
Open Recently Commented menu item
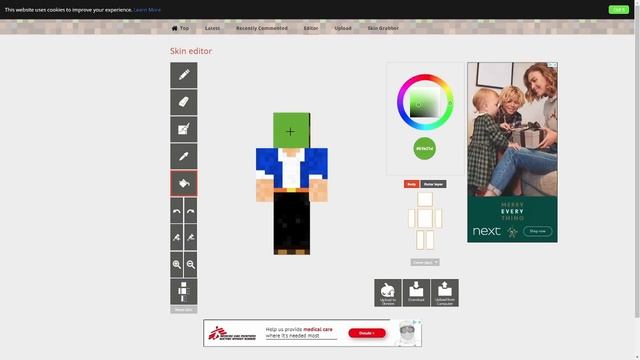(262, 28)
